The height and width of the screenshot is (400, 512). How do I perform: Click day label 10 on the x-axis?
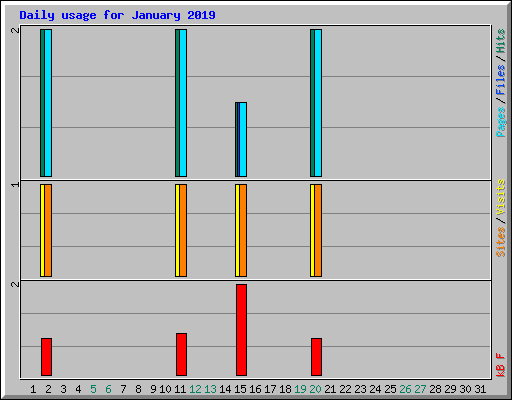click(165, 389)
